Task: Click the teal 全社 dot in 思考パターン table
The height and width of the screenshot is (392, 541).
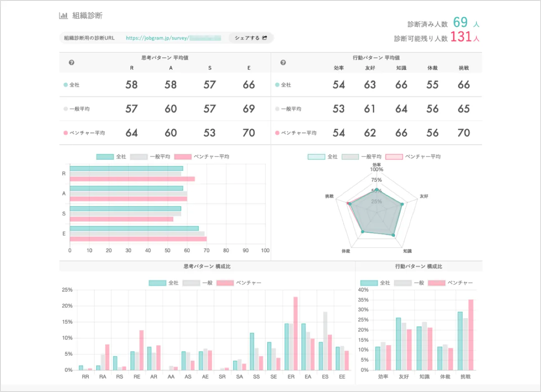Action: (x=66, y=85)
